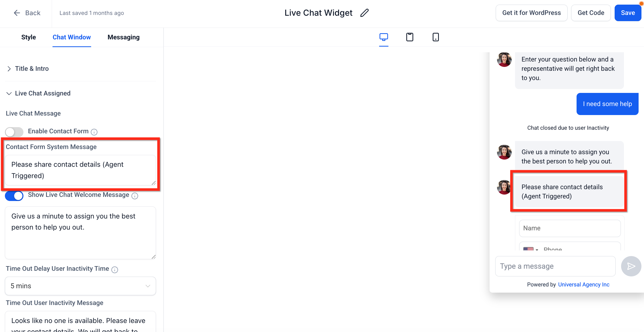The width and height of the screenshot is (644, 332).
Task: Click info icon beside Show Live Chat Welcome Message
Action: [x=135, y=196]
